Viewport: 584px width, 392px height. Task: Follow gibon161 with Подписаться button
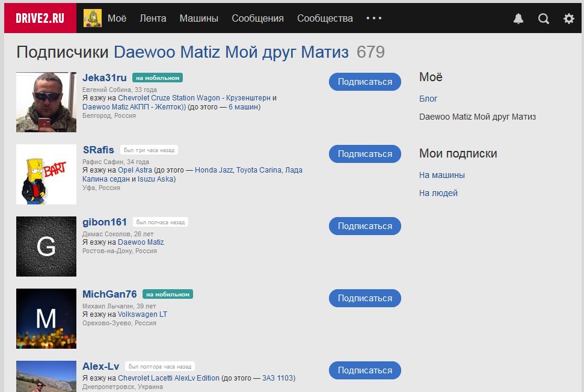[x=364, y=226]
